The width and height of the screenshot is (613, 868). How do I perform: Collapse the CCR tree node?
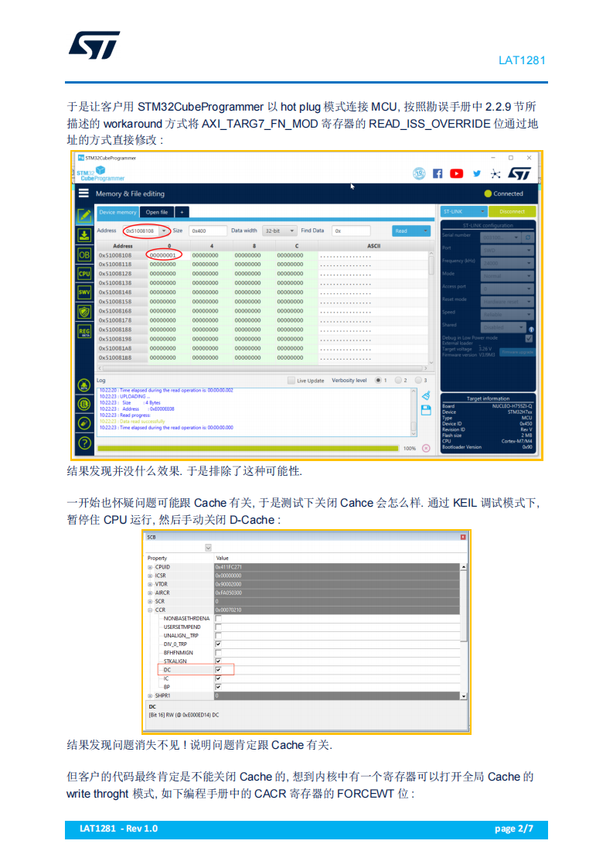[x=150, y=610]
